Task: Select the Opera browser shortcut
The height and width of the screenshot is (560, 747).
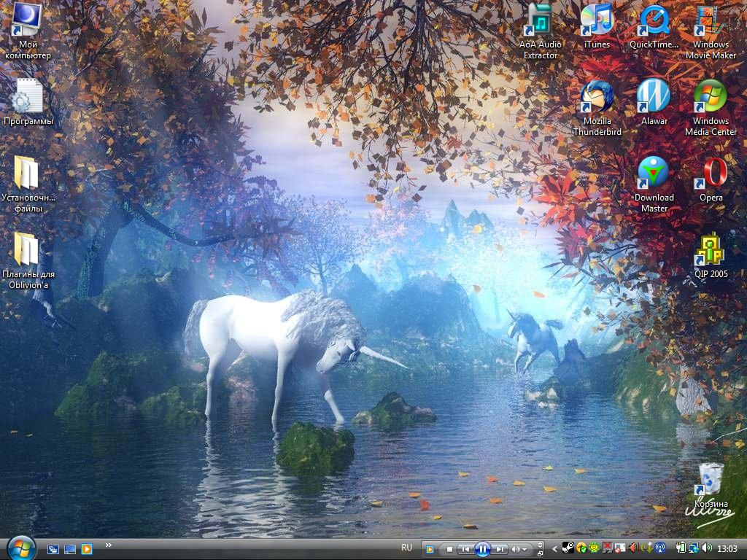Action: point(711,179)
